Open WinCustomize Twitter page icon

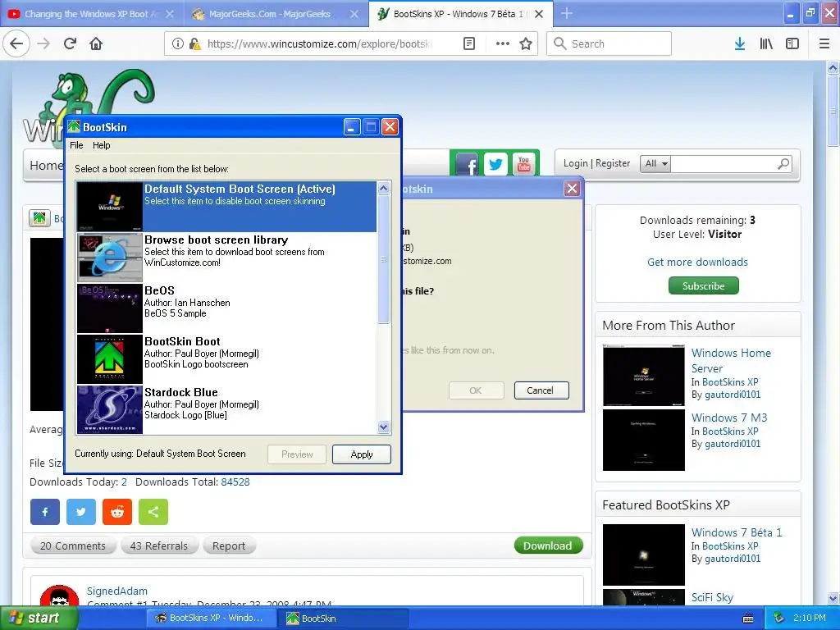coord(495,164)
